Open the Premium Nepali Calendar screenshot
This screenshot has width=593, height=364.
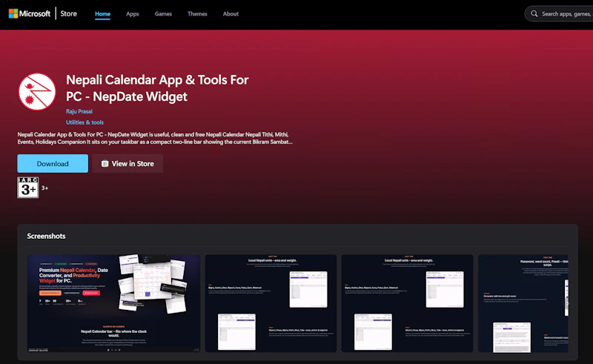click(x=114, y=303)
